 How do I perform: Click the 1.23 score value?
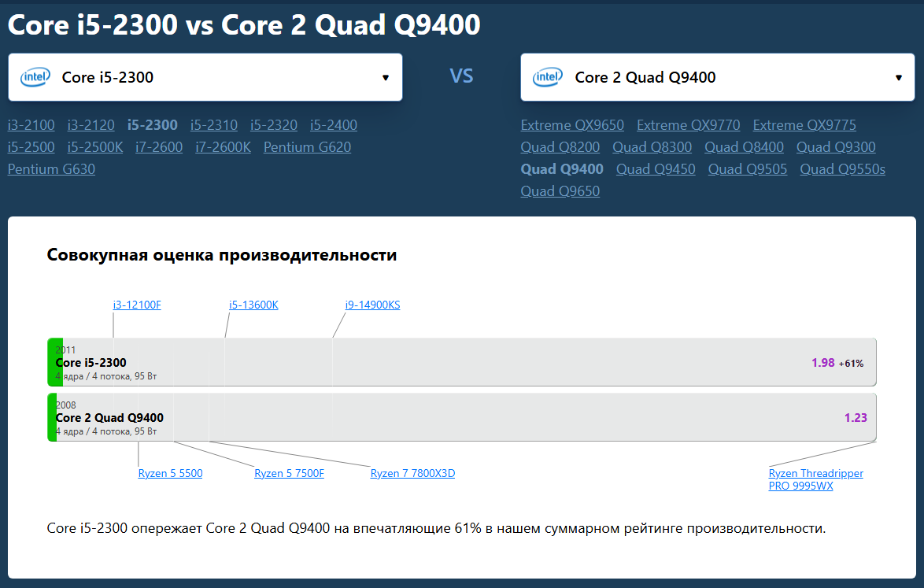click(x=856, y=418)
